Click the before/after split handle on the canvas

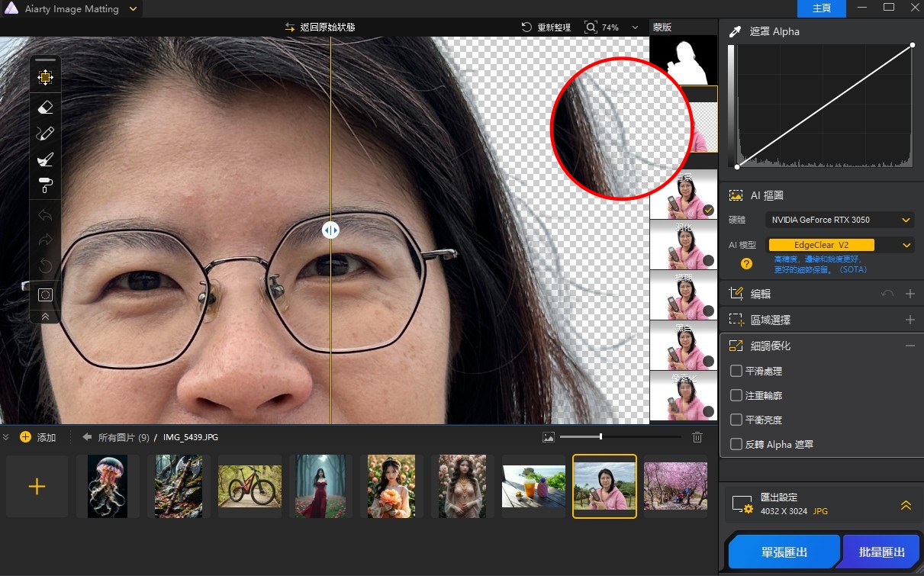click(330, 230)
